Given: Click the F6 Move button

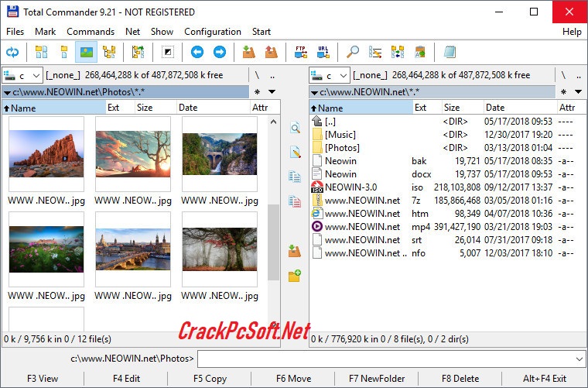Looking at the screenshot, I should click(x=294, y=379).
